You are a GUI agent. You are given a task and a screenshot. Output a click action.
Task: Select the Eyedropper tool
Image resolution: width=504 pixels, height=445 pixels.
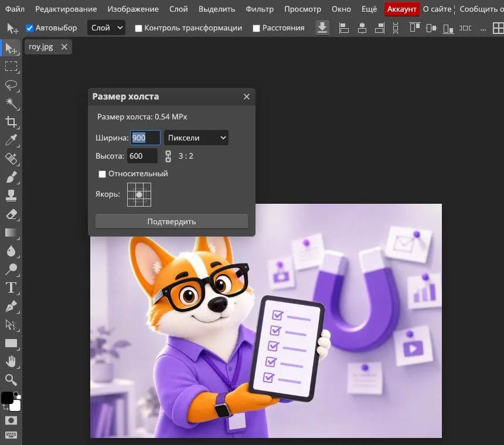pyautogui.click(x=11, y=141)
